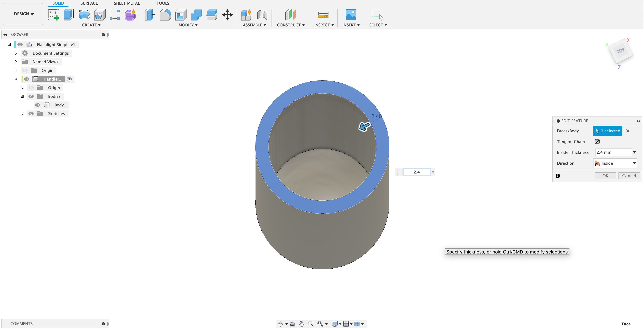Activate Handle:1 component radio button

click(x=70, y=79)
